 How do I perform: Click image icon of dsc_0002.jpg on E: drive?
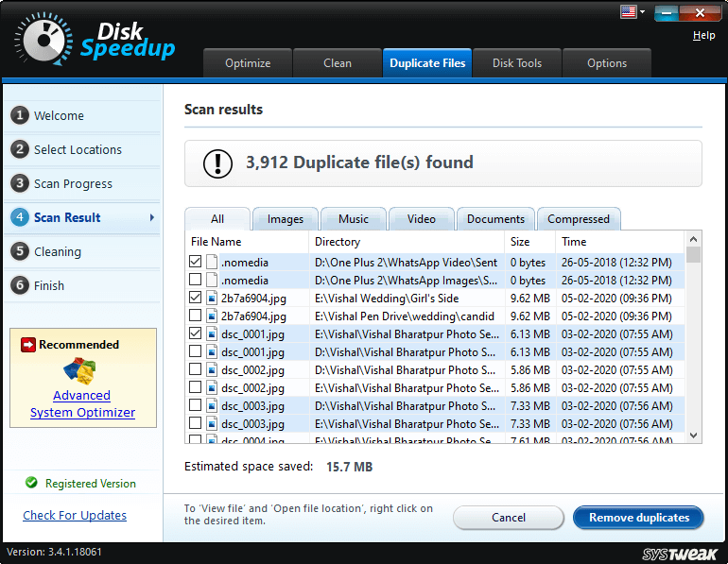(212, 387)
